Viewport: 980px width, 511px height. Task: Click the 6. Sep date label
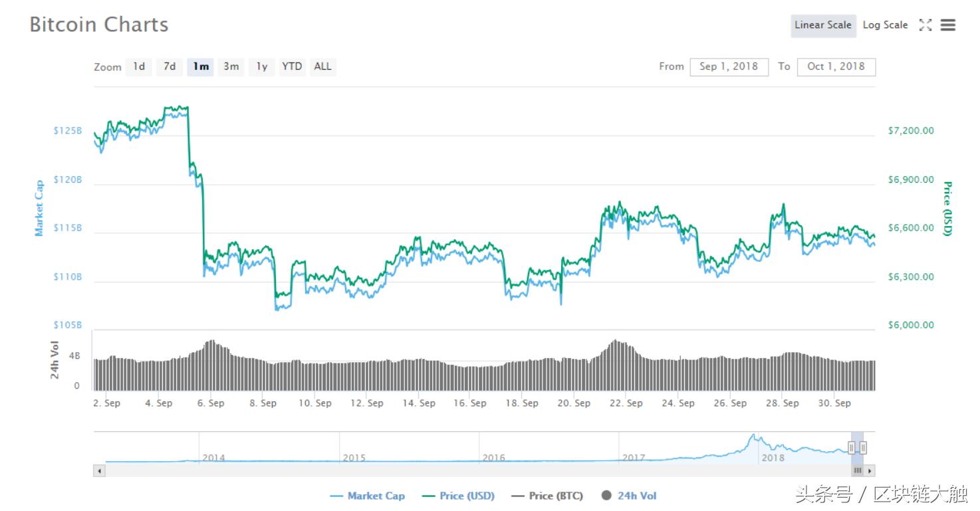click(x=211, y=403)
